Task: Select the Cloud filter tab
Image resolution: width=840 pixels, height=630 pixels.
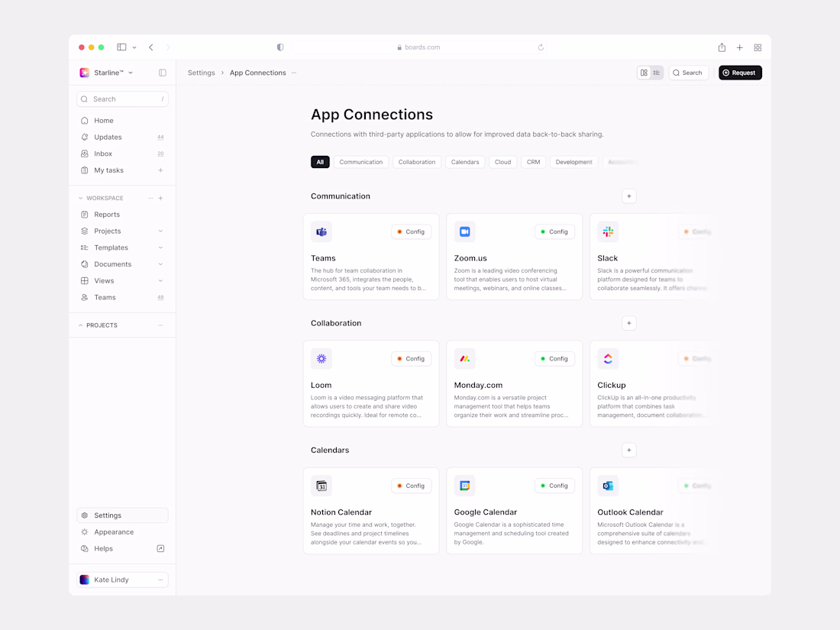Action: pyautogui.click(x=502, y=163)
